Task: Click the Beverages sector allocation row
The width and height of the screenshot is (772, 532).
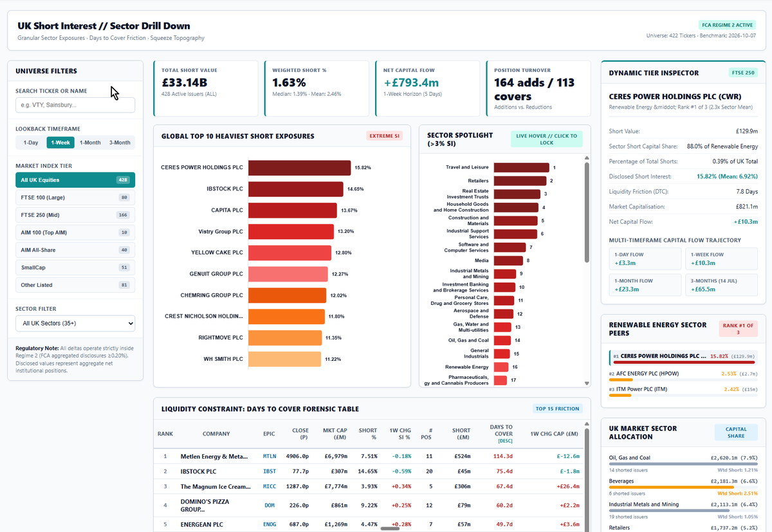Action: tap(684, 487)
